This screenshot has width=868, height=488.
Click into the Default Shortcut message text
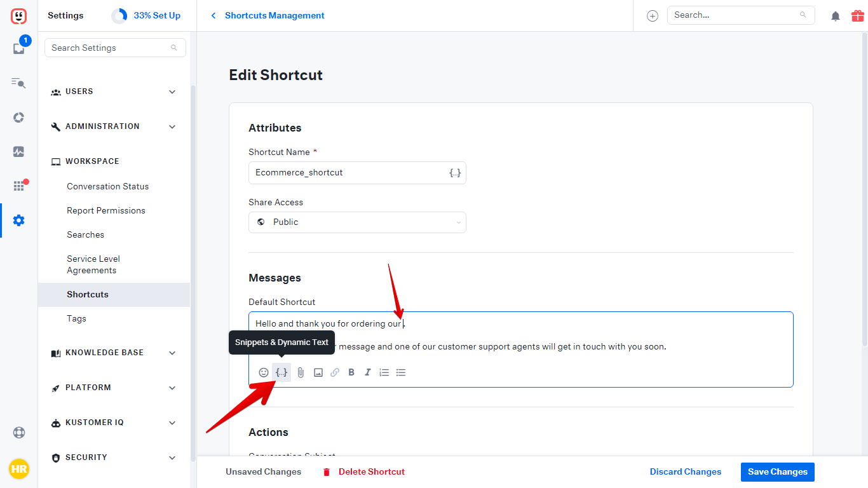520,335
